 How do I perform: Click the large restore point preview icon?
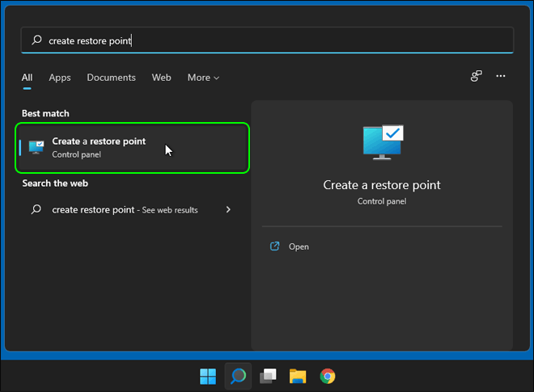pyautogui.click(x=384, y=142)
